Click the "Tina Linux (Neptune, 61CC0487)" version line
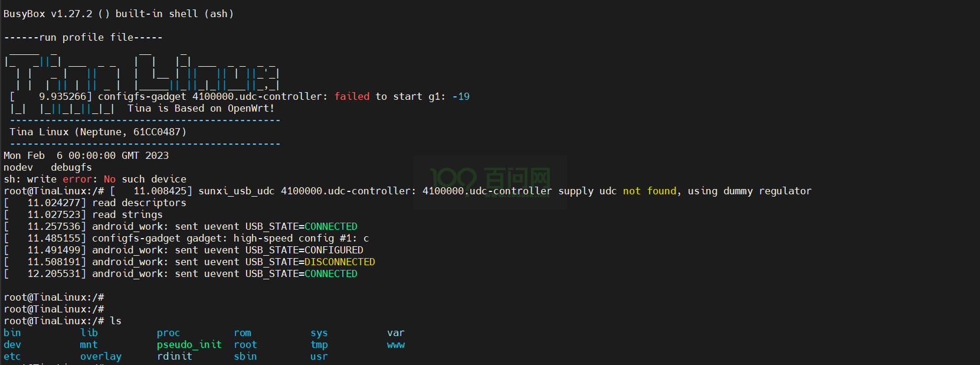980x365 pixels. pos(98,132)
